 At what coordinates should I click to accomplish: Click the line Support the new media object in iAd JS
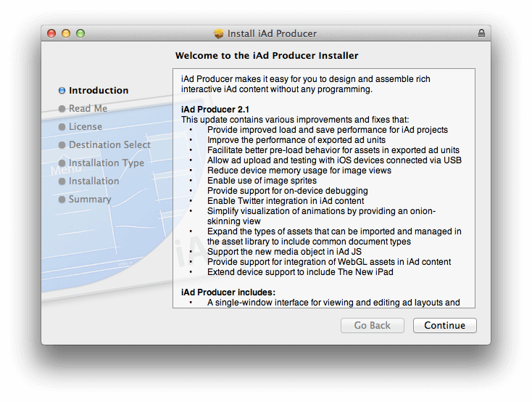tap(284, 252)
